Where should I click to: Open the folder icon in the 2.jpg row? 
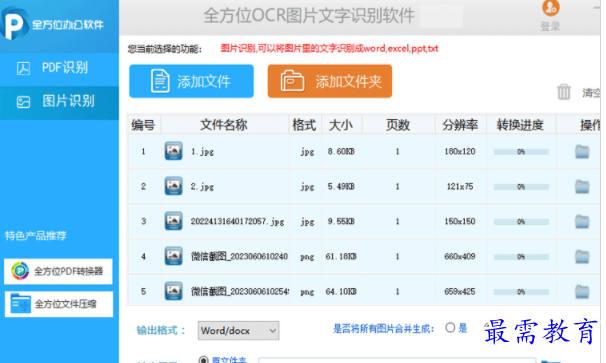[582, 187]
